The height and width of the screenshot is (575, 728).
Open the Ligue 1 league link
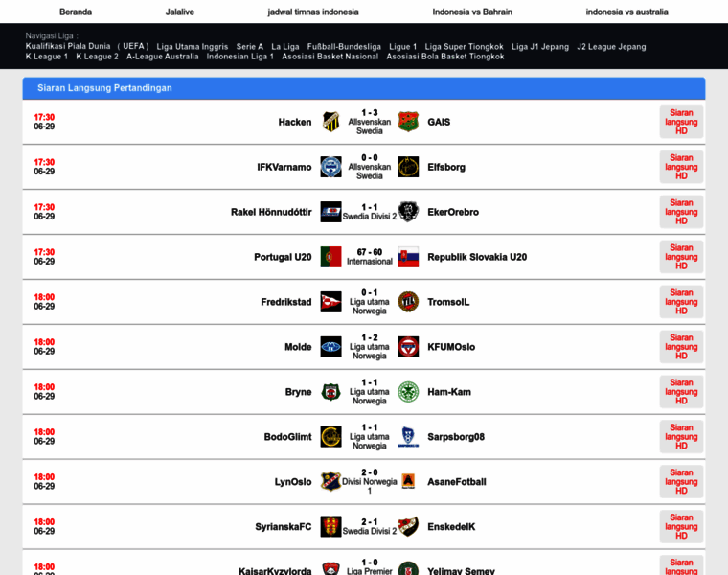tap(403, 46)
